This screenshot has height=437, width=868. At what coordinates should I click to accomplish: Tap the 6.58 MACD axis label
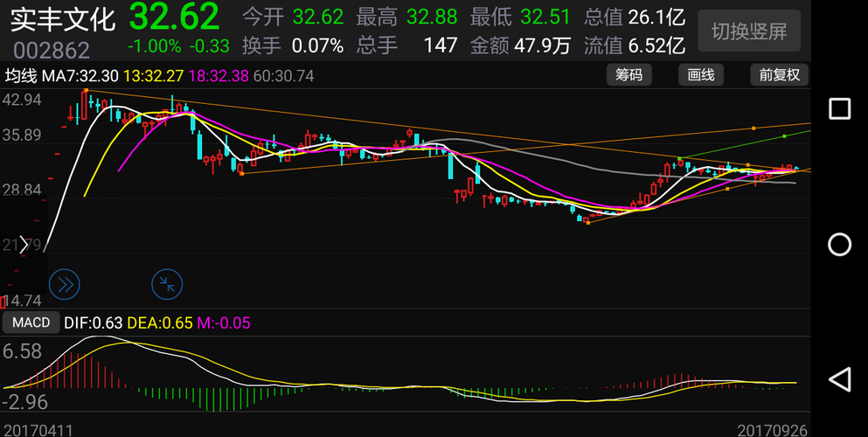click(x=22, y=352)
